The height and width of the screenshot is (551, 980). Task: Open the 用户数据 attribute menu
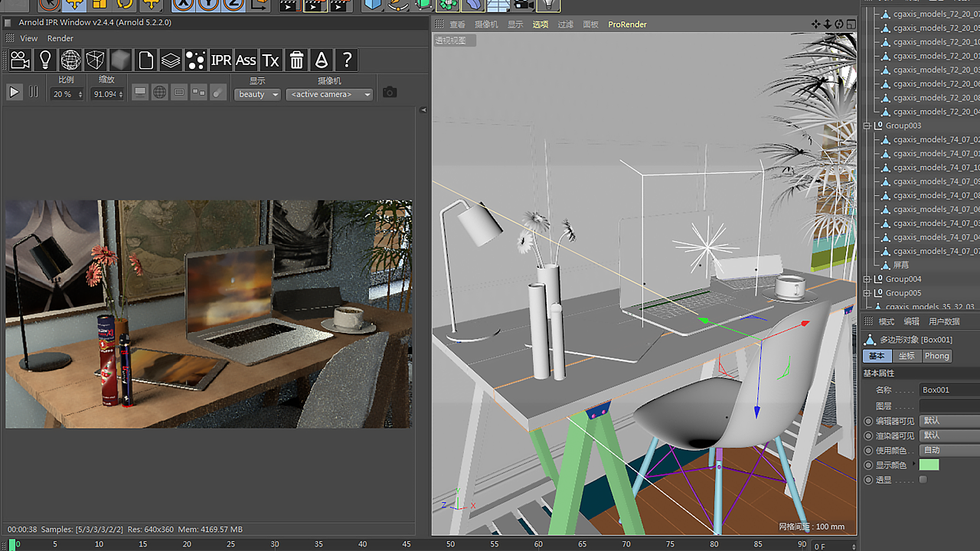click(x=944, y=321)
